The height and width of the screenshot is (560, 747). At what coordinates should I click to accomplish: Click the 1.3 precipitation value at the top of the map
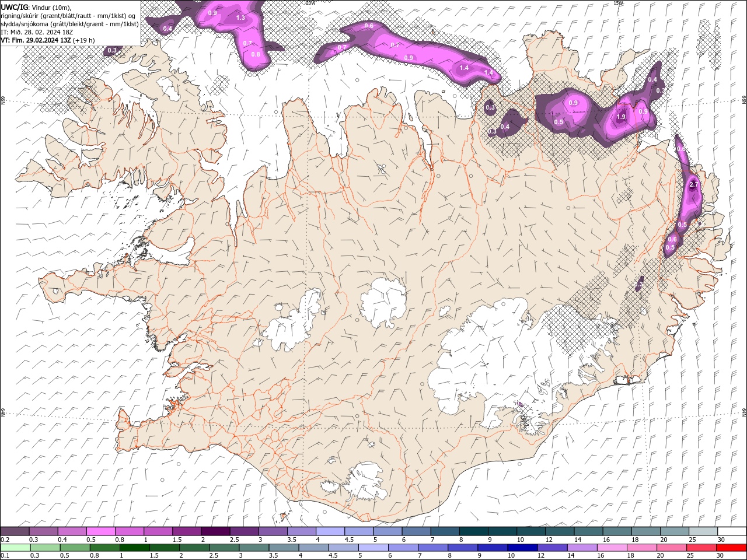tap(240, 18)
